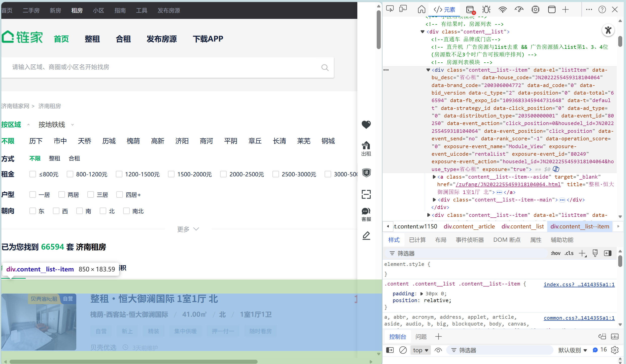This screenshot has height=364, width=626.
Task: Switch to the 已计算 computed tab
Action: pos(417,240)
